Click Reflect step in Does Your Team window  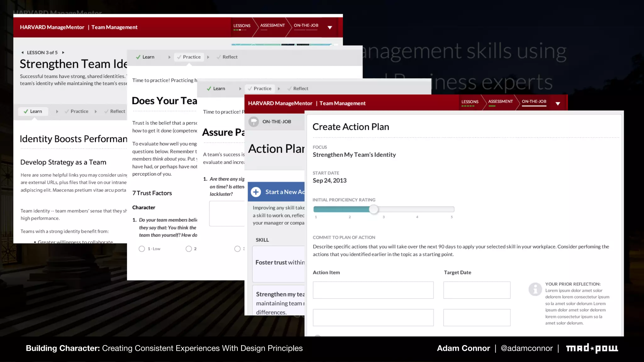[227, 57]
